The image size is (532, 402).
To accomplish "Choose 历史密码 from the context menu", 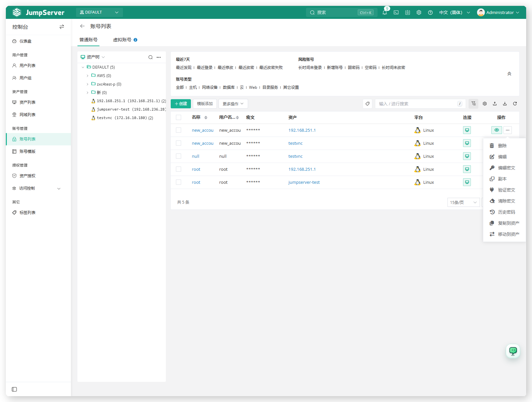I will click(x=504, y=212).
